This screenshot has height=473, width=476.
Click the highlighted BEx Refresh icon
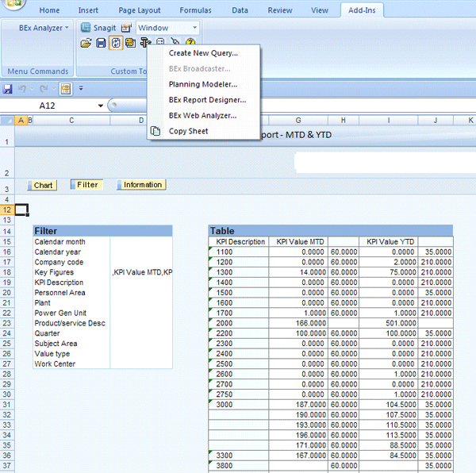coord(115,43)
